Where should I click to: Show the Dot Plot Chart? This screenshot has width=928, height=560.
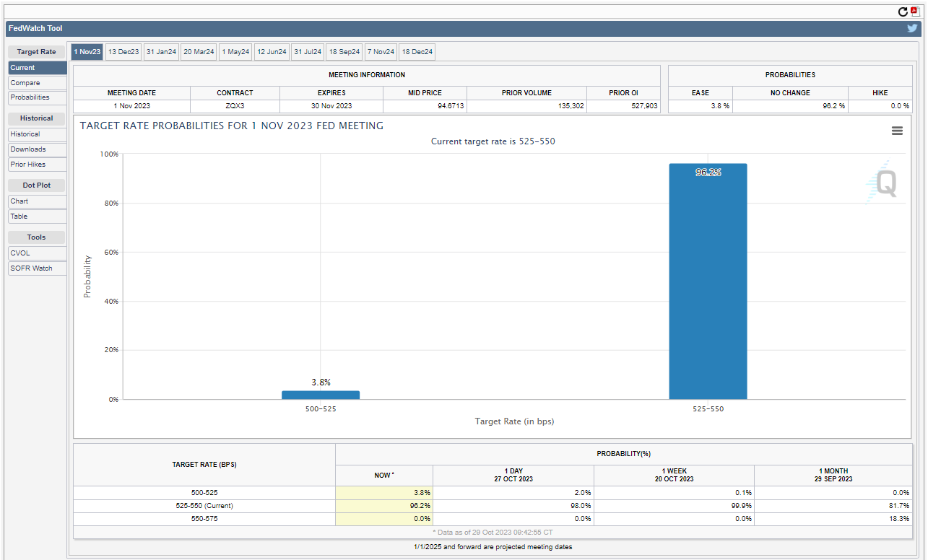click(38, 201)
